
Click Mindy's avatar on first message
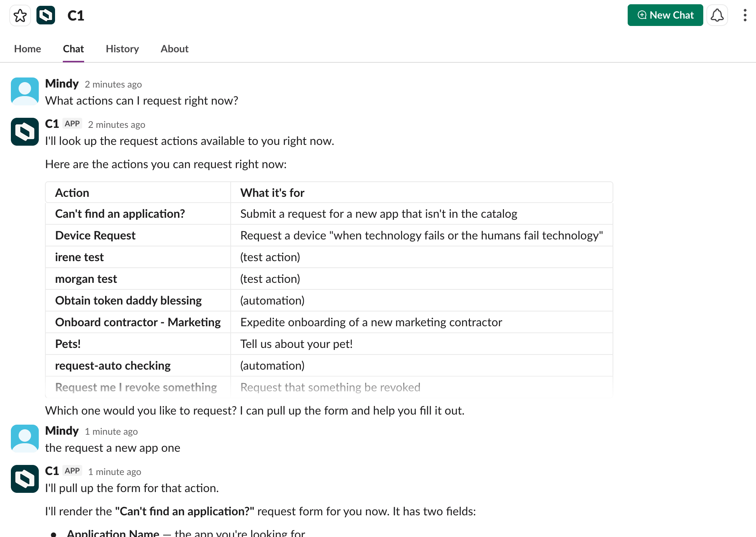pos(25,91)
